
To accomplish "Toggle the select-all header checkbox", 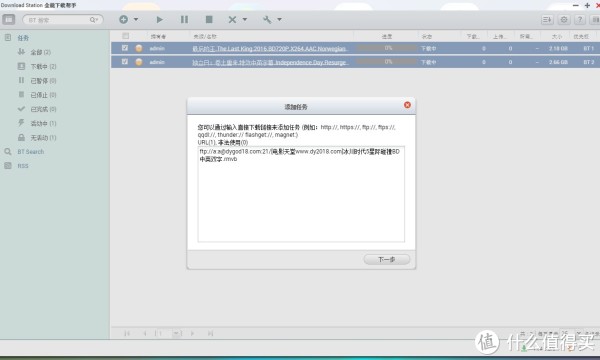I will (x=126, y=36).
